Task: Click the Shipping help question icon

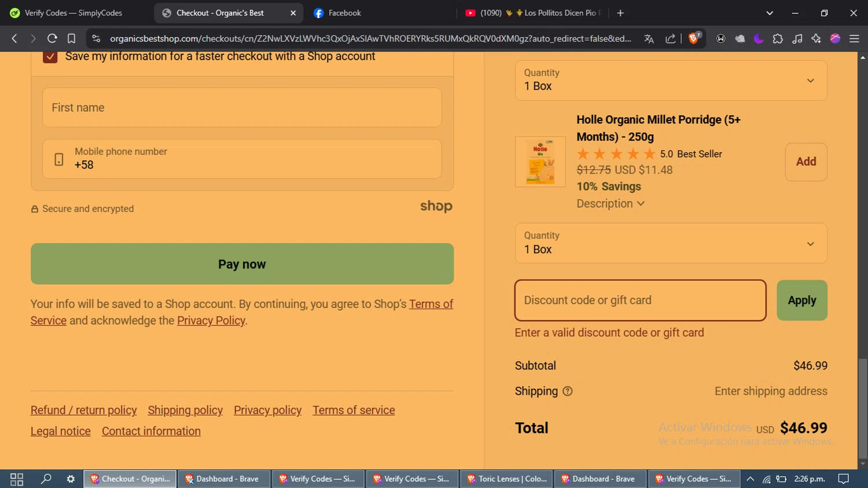Action: coord(568,391)
